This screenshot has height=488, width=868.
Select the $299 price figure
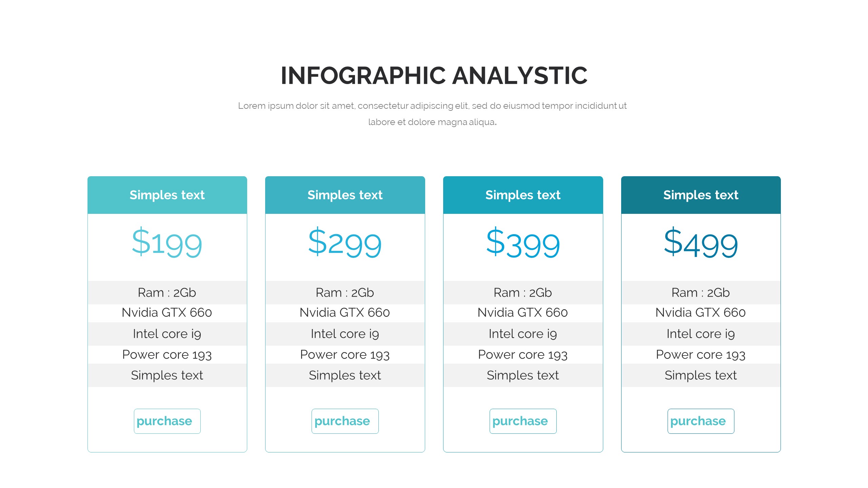(345, 243)
